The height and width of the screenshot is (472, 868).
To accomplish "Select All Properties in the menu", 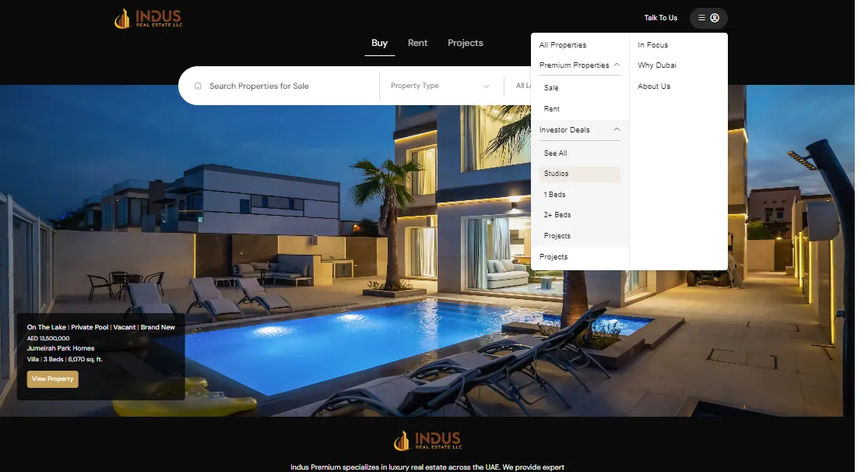I will coord(562,45).
